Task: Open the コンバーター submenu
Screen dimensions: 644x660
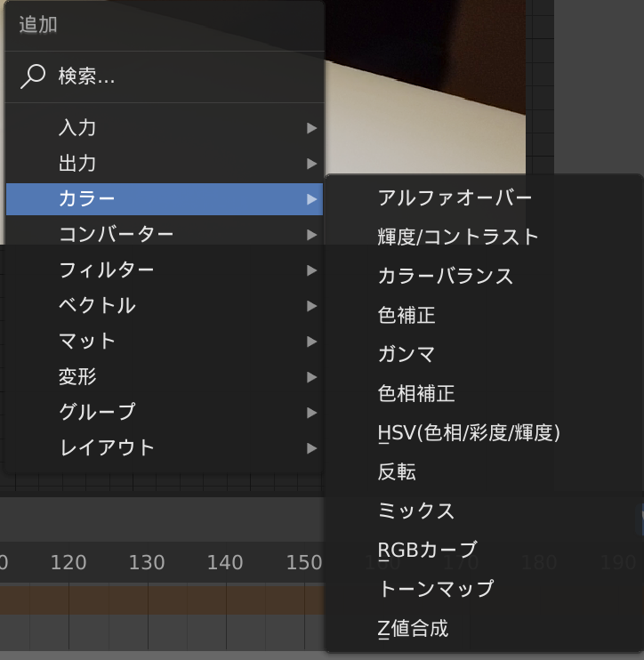Action: pyautogui.click(x=165, y=235)
